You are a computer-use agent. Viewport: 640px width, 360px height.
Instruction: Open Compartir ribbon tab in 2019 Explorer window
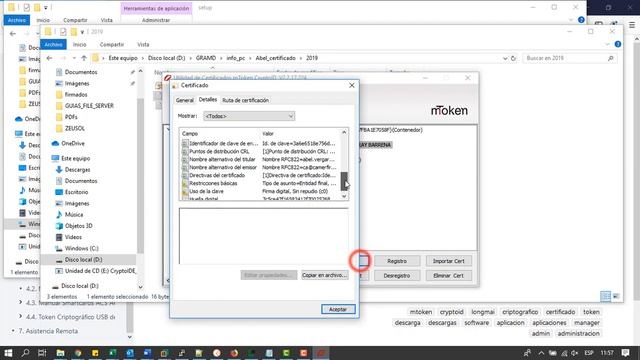pyautogui.click(x=112, y=44)
